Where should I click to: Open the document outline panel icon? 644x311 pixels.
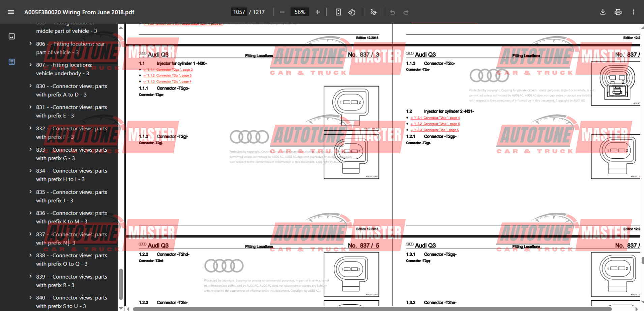click(x=11, y=62)
